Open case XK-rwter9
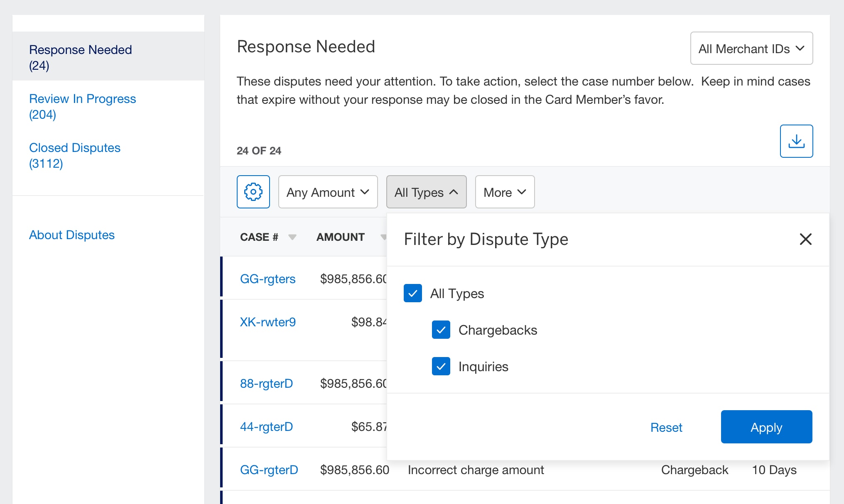 [x=267, y=322]
